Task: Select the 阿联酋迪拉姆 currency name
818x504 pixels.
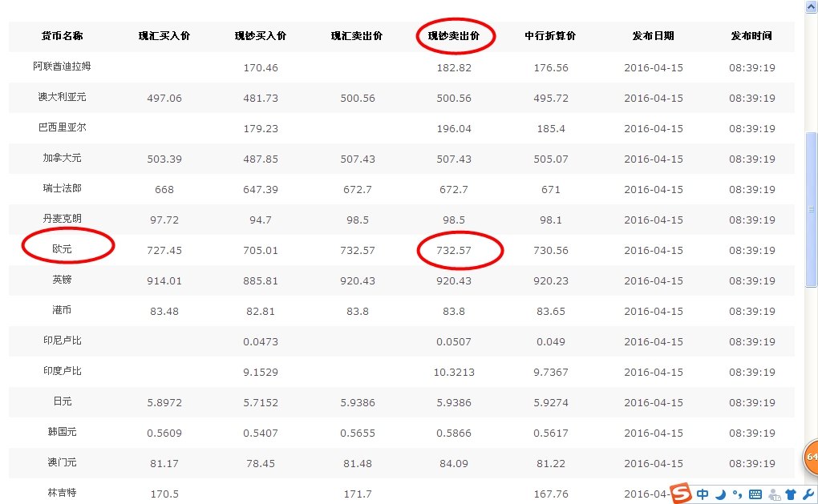Action: pos(62,67)
